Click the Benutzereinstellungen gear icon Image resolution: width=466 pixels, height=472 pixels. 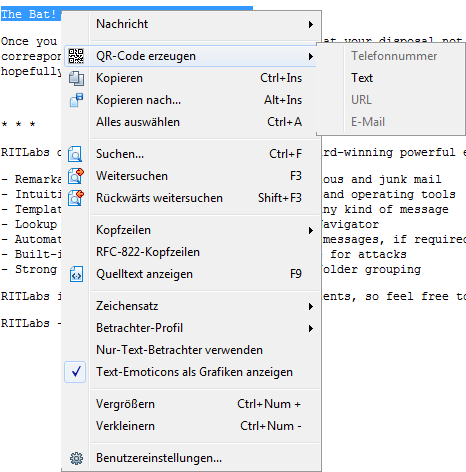point(76,458)
